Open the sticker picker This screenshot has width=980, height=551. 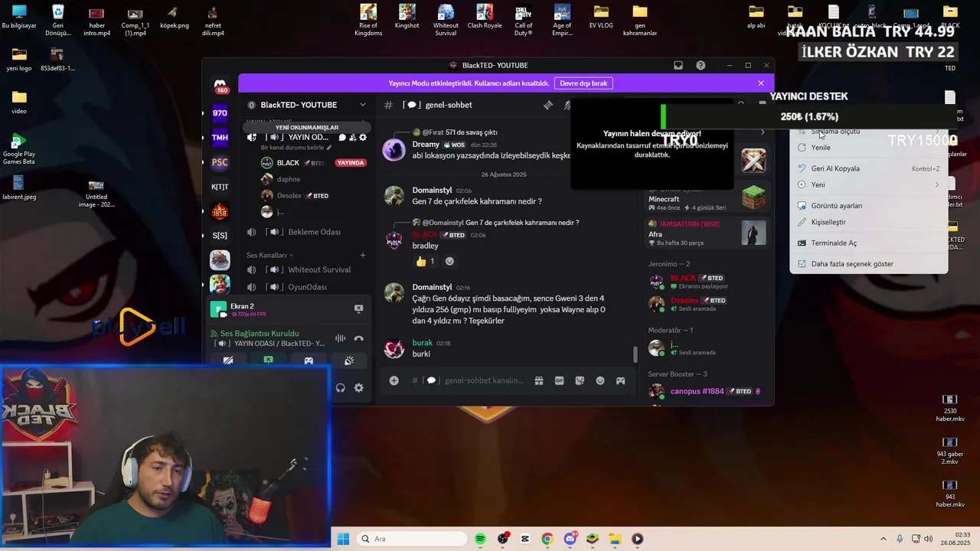point(580,380)
